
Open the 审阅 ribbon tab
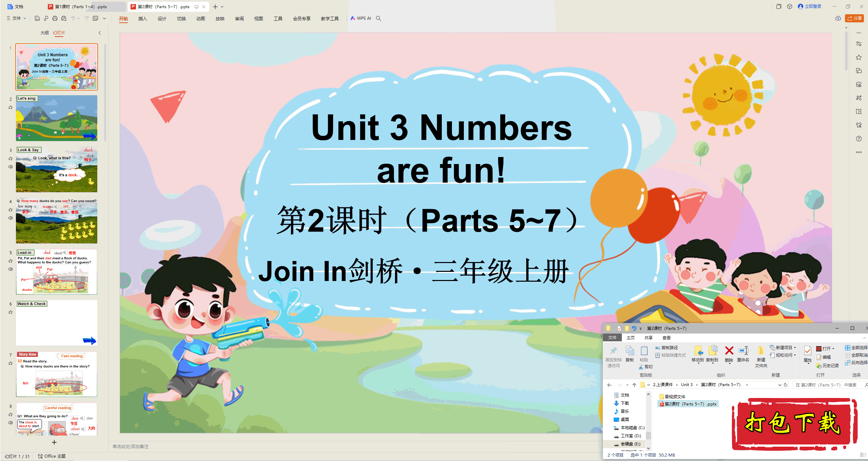pyautogui.click(x=239, y=19)
